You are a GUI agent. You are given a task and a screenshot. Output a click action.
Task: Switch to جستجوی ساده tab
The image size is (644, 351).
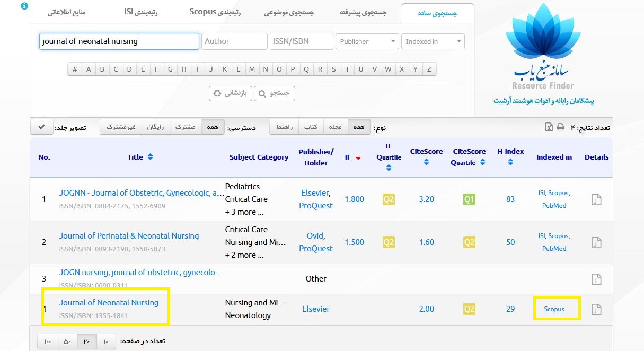click(x=438, y=13)
